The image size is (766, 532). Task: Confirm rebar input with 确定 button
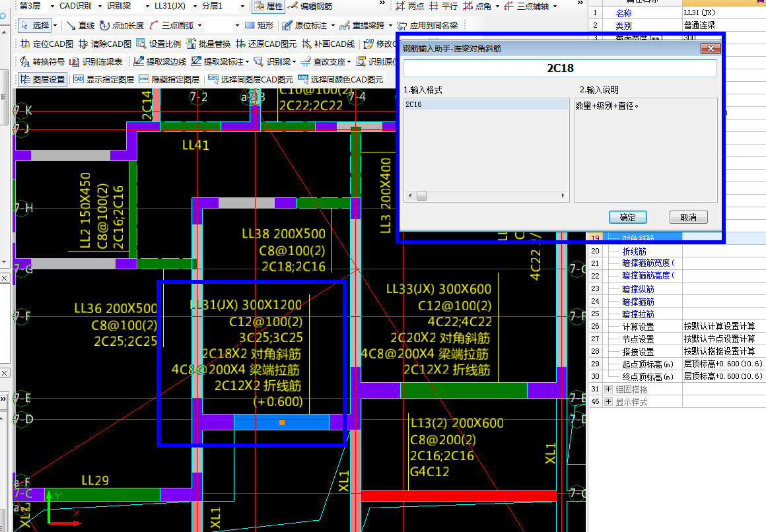coord(628,217)
